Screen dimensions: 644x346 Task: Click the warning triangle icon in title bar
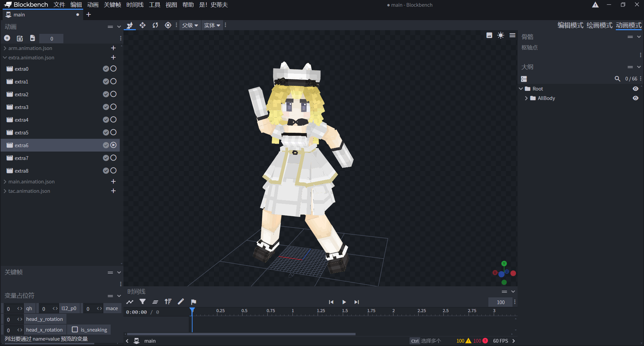pos(595,5)
